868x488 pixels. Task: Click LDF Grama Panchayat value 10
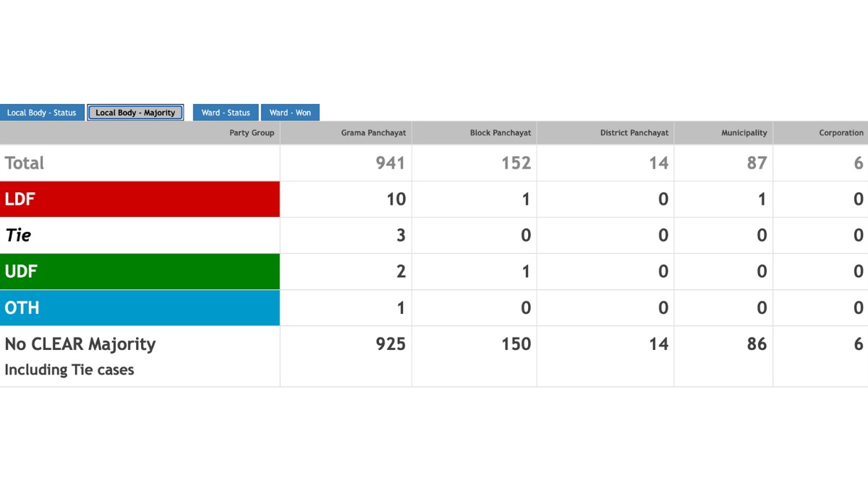pyautogui.click(x=396, y=200)
